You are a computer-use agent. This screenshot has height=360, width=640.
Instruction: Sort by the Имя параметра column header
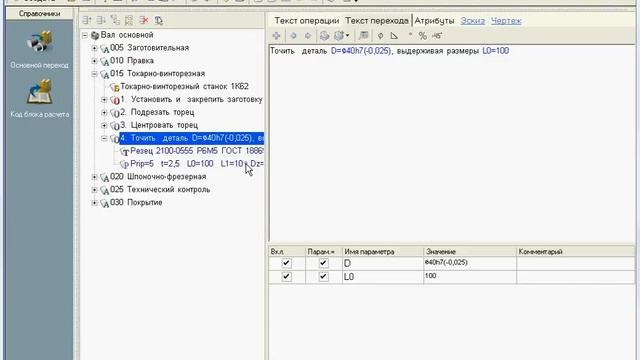pyautogui.click(x=382, y=251)
